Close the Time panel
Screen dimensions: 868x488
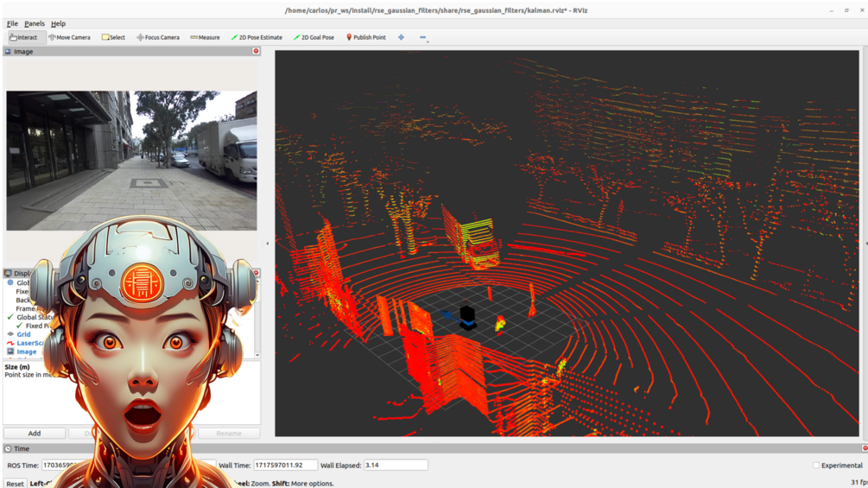865,448
